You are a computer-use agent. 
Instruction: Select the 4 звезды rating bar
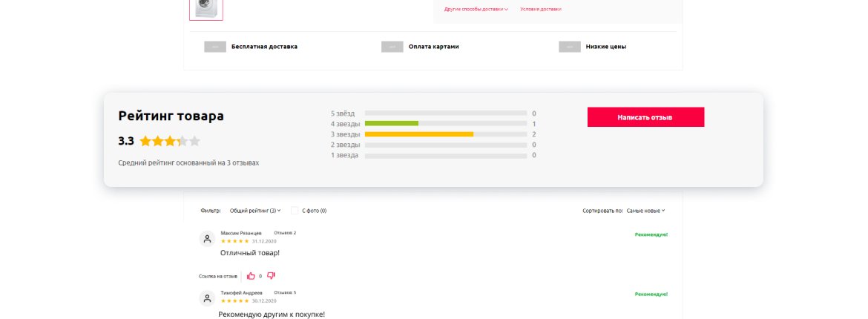(446, 124)
